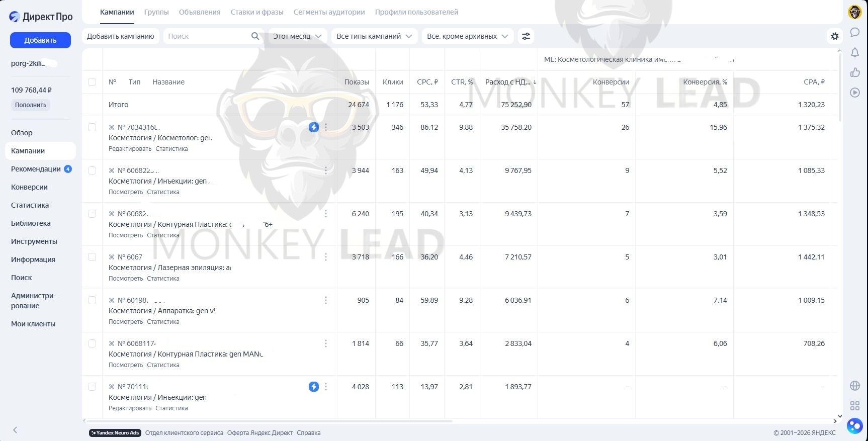Switch to the Объявления tab
Image resolution: width=868 pixels, height=441 pixels.
pos(200,12)
